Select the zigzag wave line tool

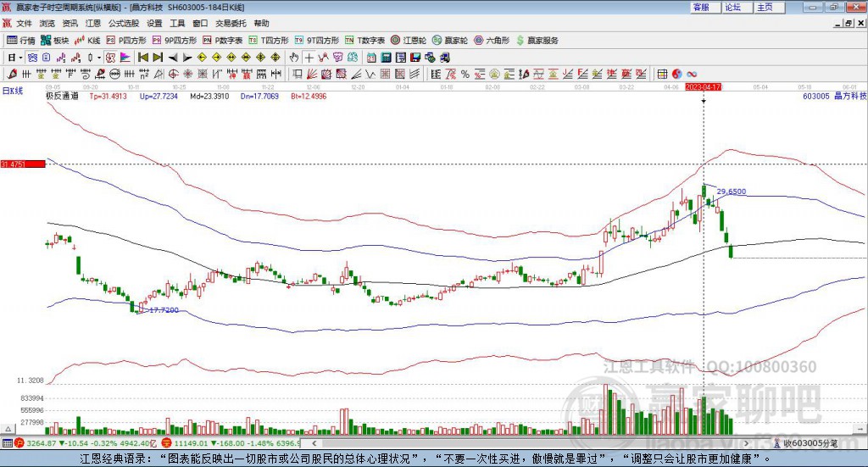370,74
